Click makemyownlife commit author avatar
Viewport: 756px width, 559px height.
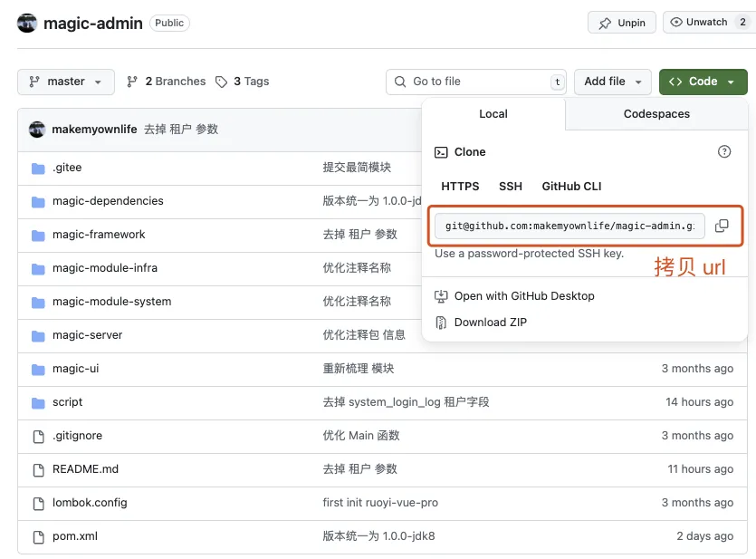[x=37, y=130]
